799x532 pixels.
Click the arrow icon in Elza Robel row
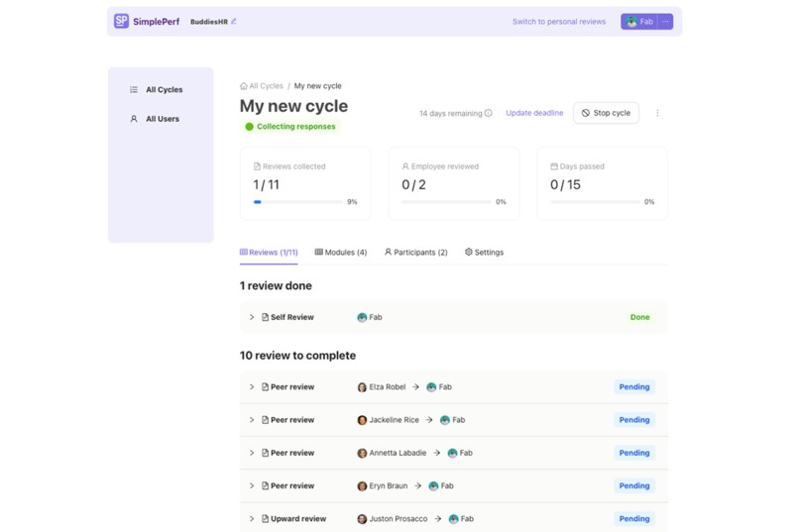tap(415, 387)
